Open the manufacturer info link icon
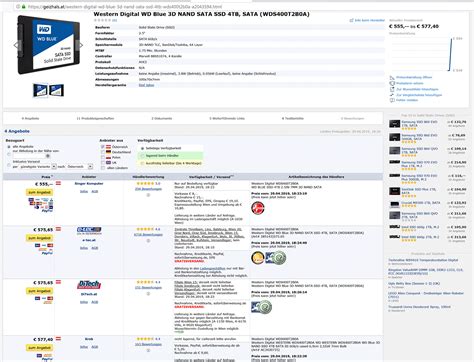Image resolution: width=474 pixels, height=362 pixels. (x=351, y=20)
